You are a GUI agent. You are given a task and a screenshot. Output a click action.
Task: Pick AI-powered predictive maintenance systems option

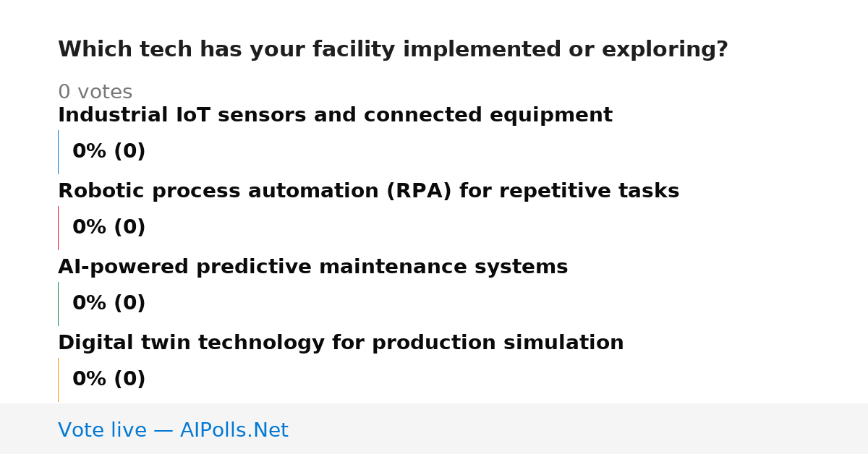tap(312, 267)
